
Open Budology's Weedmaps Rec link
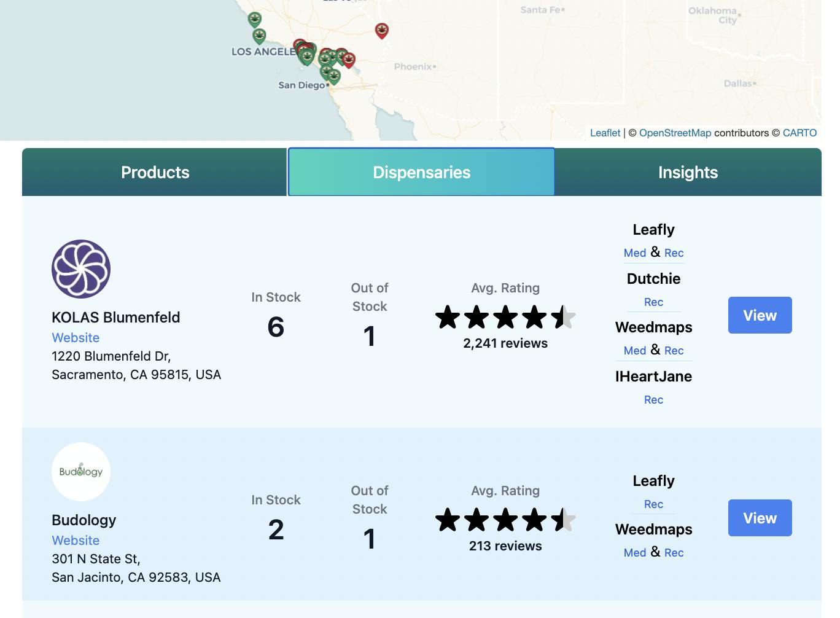pos(674,553)
